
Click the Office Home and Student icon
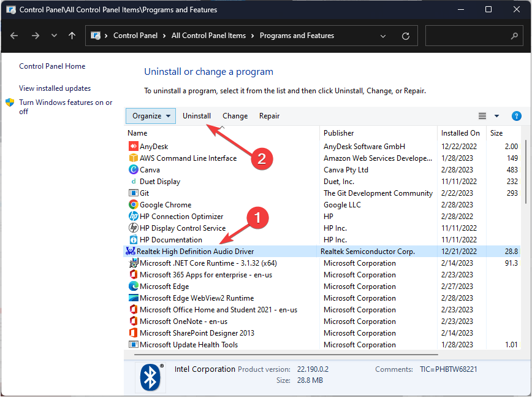click(134, 309)
